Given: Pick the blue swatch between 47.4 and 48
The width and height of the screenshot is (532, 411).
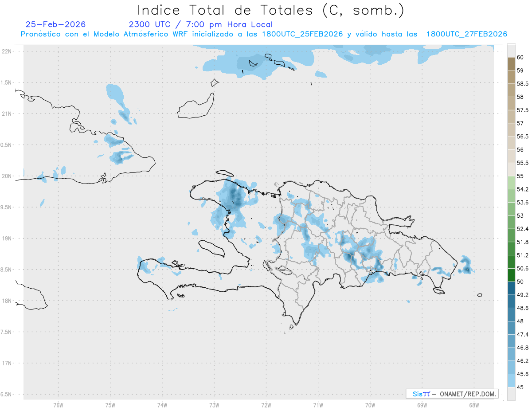Looking at the screenshot, I should [511, 328].
